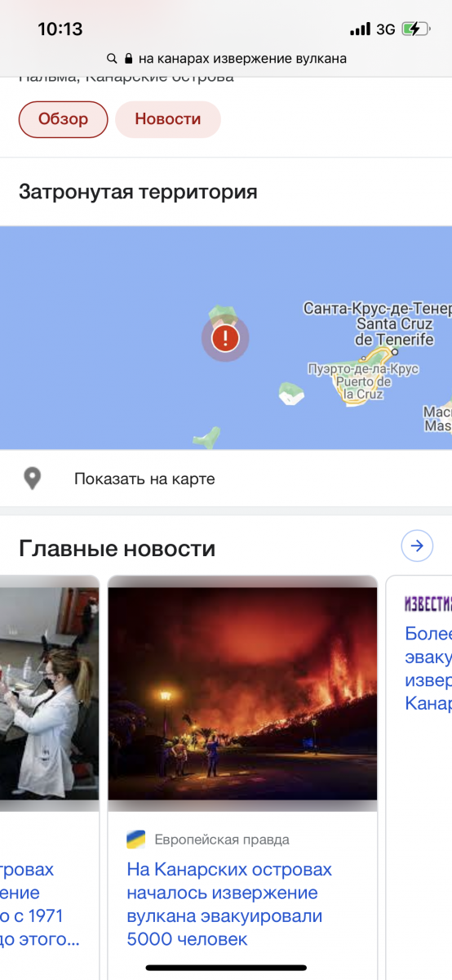The image size is (452, 980).
Task: Switch to the Обзор tab
Action: tap(64, 119)
